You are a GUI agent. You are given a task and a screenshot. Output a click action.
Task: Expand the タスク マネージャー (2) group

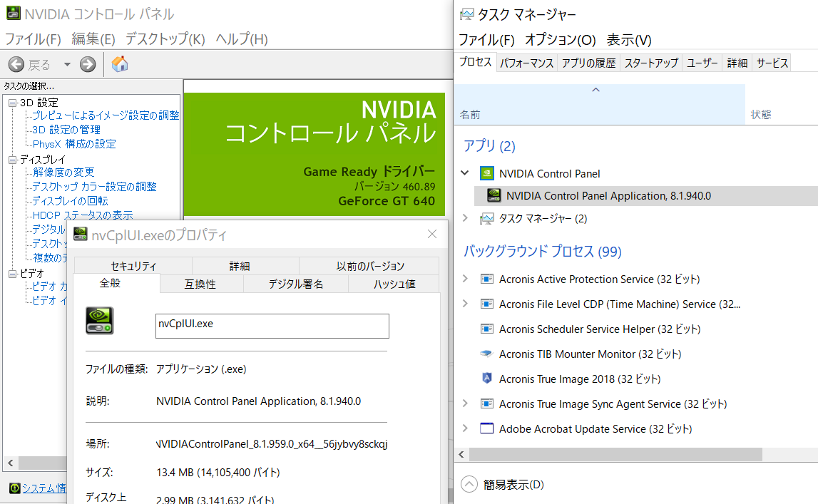(465, 218)
